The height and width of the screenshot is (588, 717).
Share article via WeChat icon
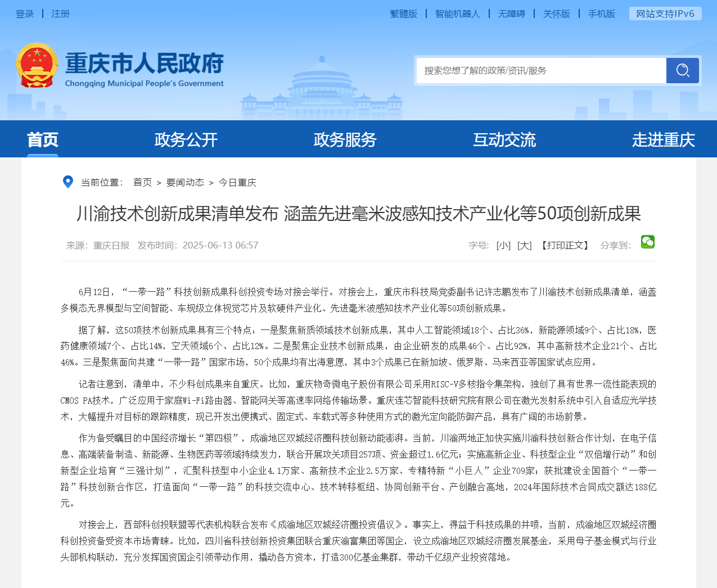[648, 242]
